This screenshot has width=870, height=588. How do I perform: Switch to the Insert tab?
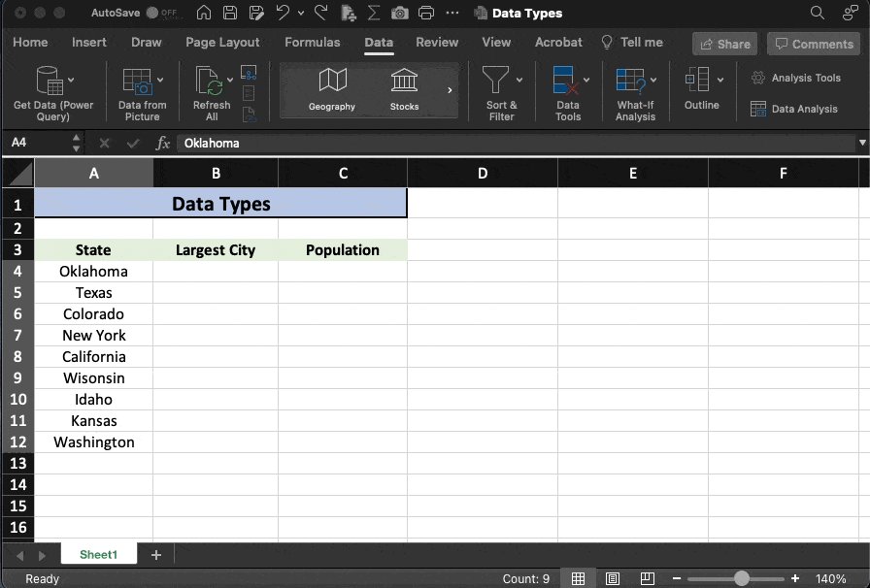coord(88,42)
